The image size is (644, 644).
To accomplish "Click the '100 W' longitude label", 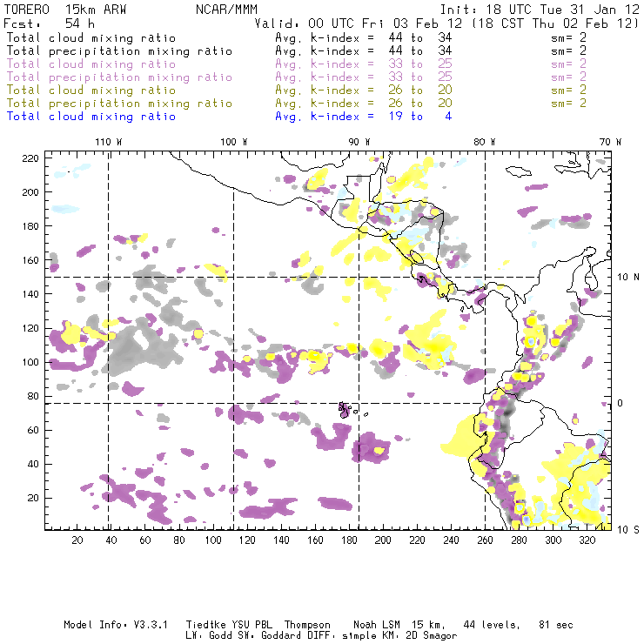I will point(234,142).
